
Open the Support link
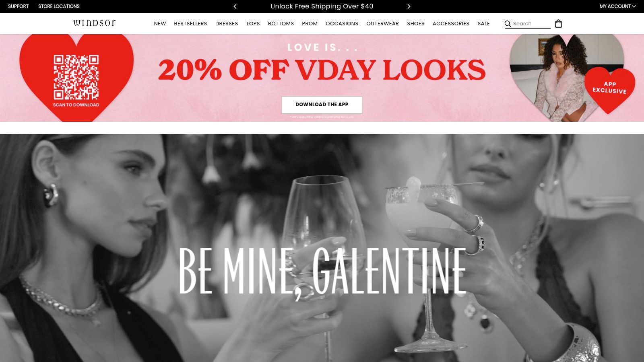click(x=18, y=6)
